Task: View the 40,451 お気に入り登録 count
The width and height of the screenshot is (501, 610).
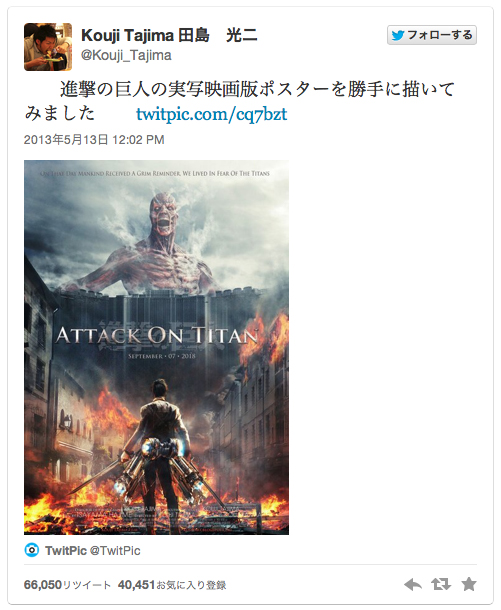Action: [172, 585]
